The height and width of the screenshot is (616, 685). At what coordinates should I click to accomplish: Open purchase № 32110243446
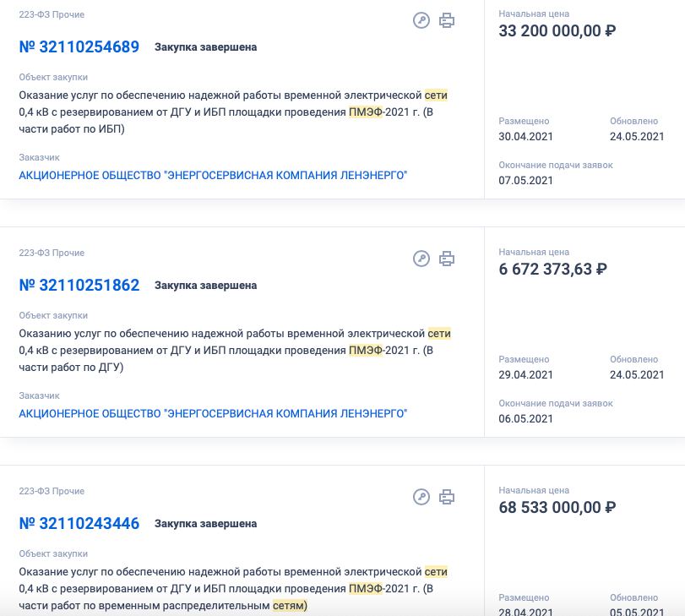coord(79,524)
